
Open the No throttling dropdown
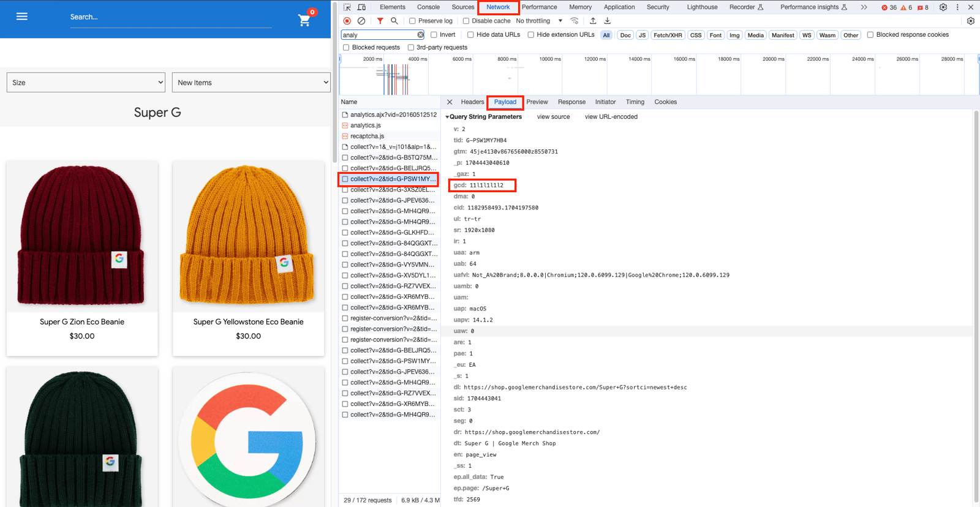pos(539,21)
